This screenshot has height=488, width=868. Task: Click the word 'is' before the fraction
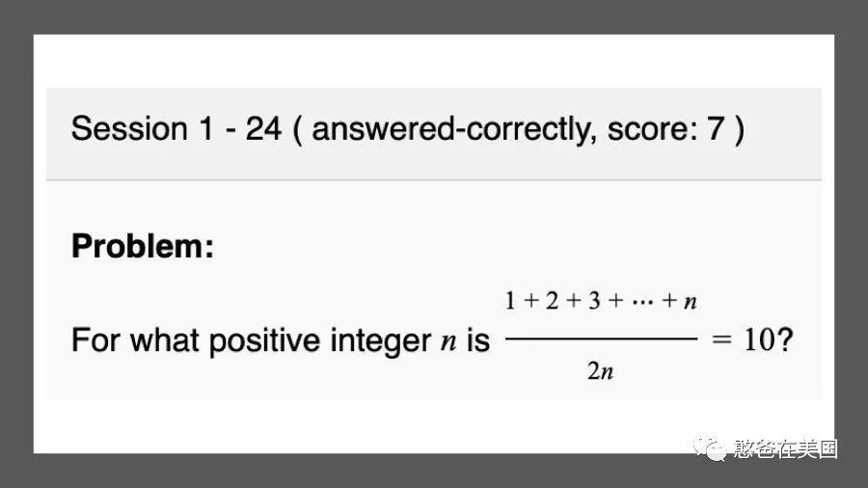(x=478, y=339)
